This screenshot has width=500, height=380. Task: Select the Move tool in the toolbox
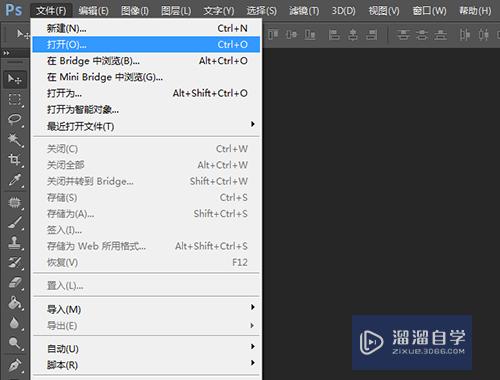click(15, 79)
